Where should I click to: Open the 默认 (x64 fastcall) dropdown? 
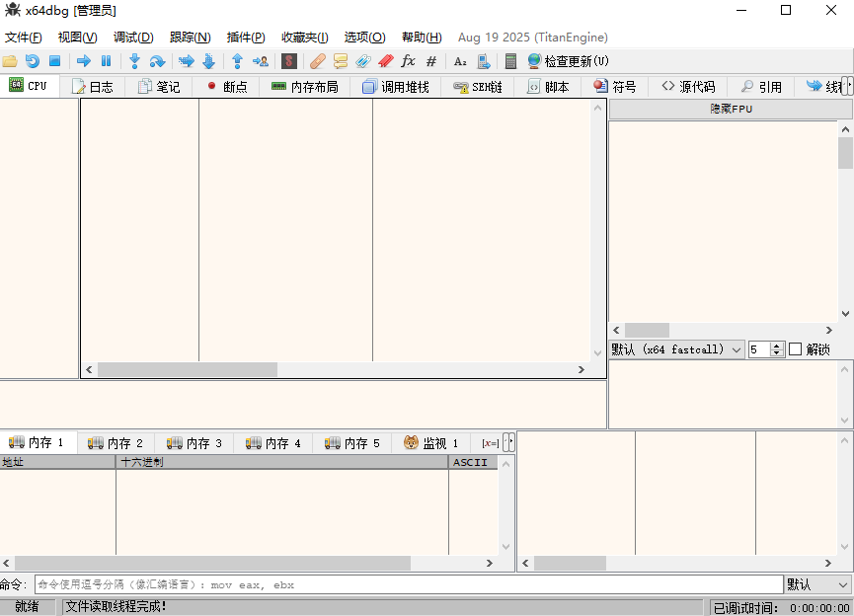click(x=676, y=349)
